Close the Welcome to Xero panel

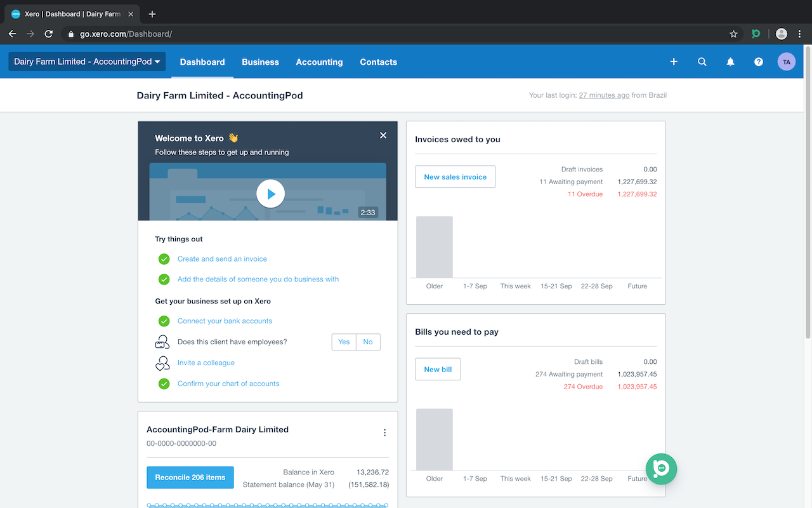[x=383, y=135]
